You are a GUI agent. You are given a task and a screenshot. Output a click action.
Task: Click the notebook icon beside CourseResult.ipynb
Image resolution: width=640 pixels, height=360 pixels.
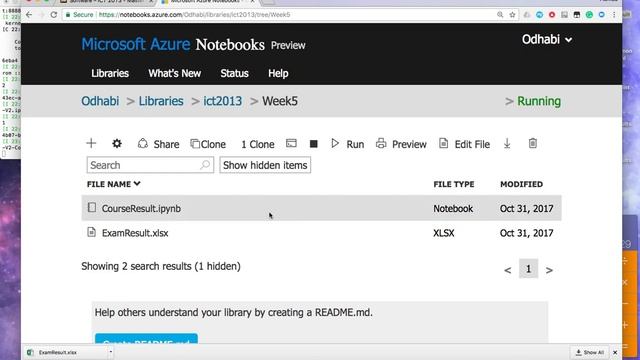(92, 207)
